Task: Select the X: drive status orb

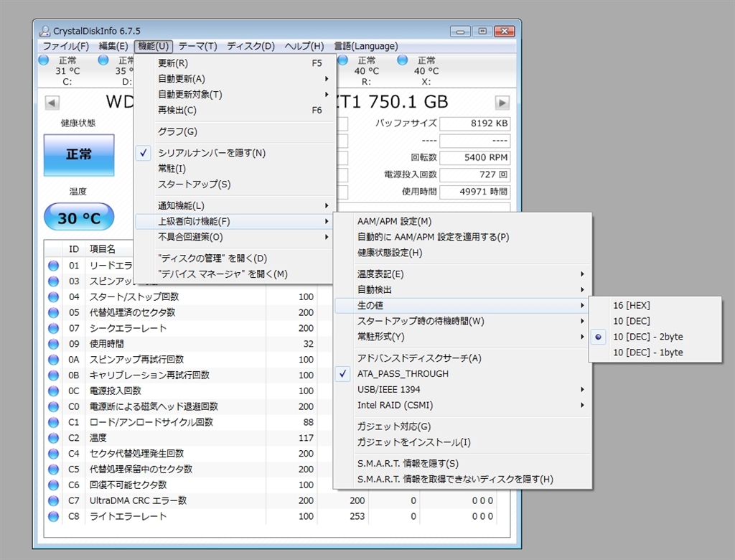Action: [402, 60]
